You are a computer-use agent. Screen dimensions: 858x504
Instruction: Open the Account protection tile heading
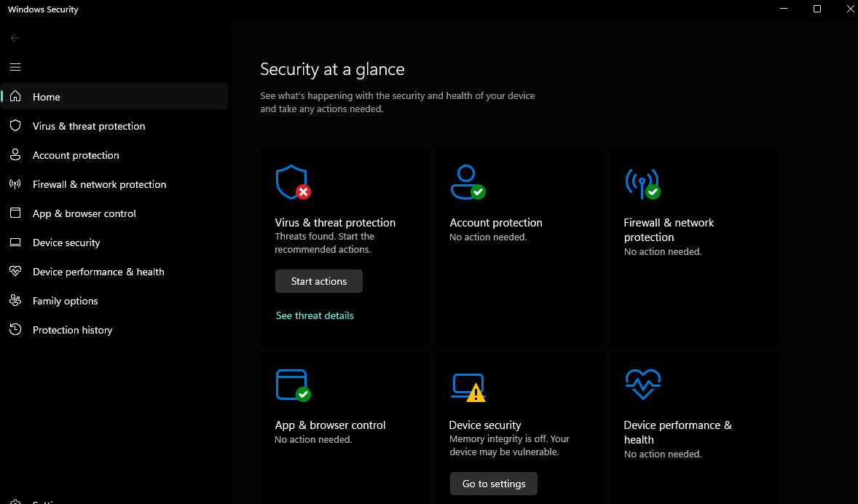[496, 222]
